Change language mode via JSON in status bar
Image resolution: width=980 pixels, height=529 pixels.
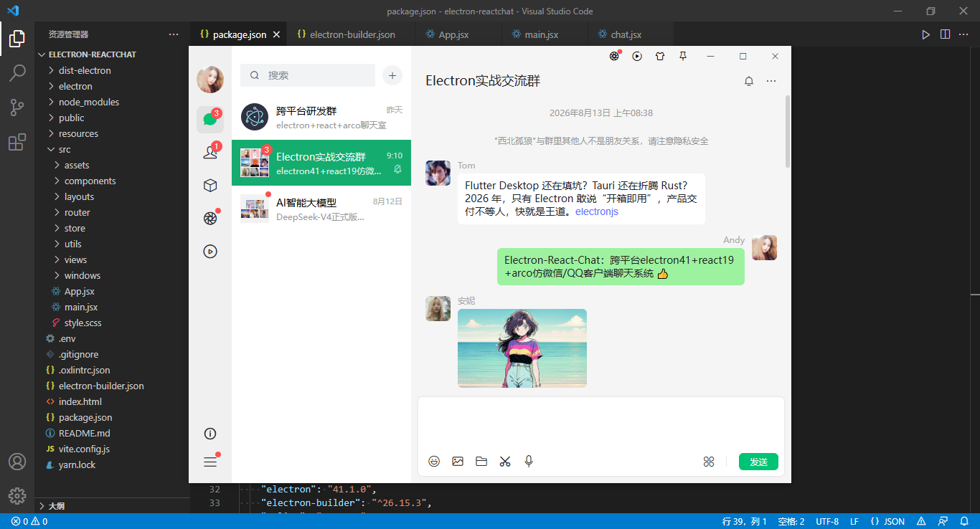tap(894, 522)
